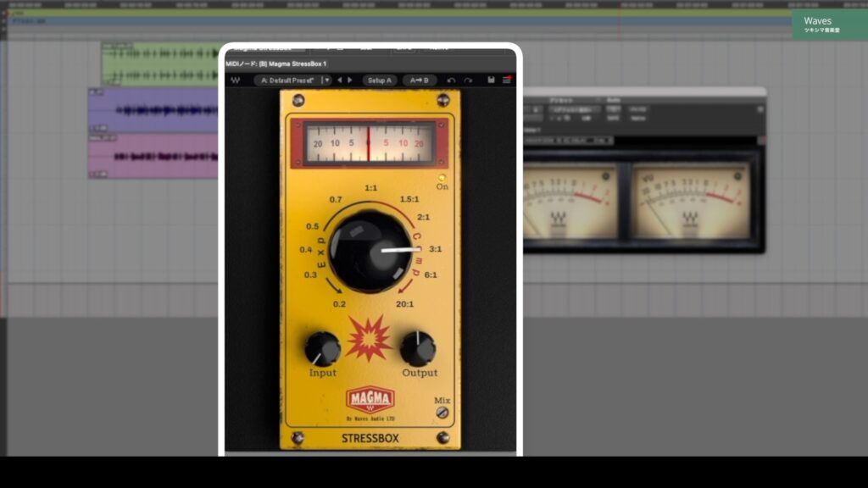Load the next preset with right arrow
The image size is (868, 488).
350,80
